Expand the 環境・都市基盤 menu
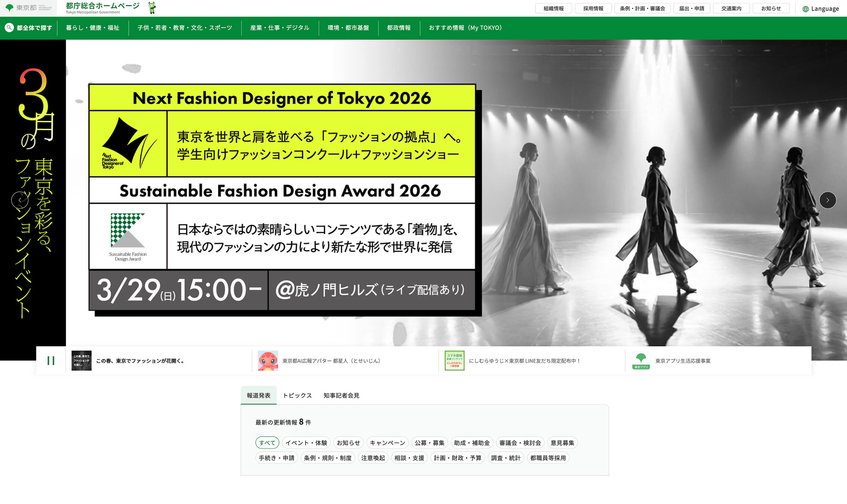The image size is (847, 504). (348, 28)
